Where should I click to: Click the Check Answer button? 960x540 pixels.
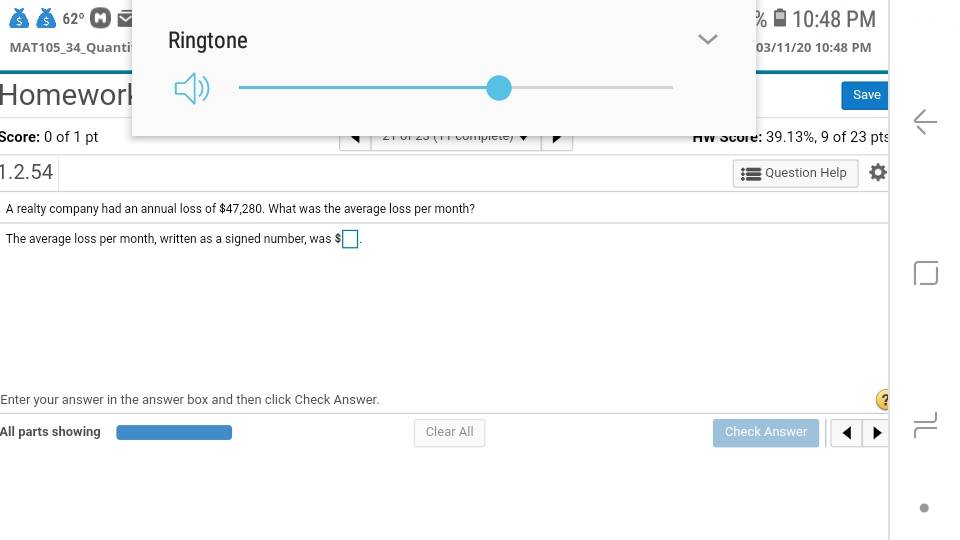click(x=765, y=433)
